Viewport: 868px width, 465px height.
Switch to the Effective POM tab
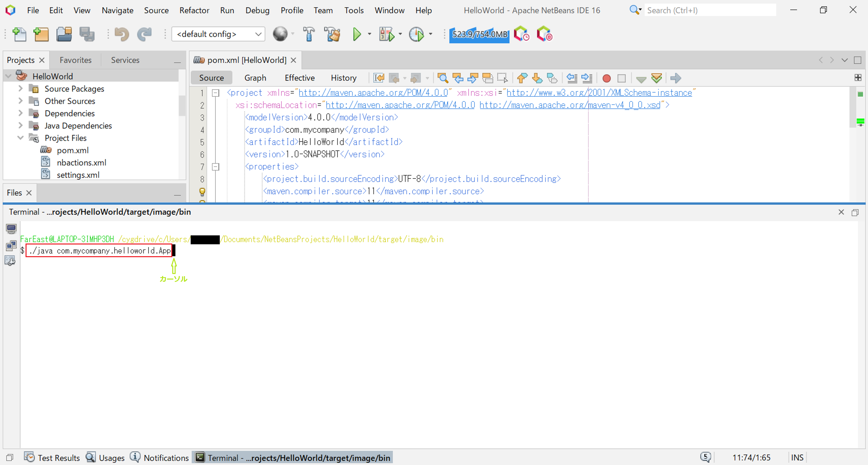(x=299, y=78)
